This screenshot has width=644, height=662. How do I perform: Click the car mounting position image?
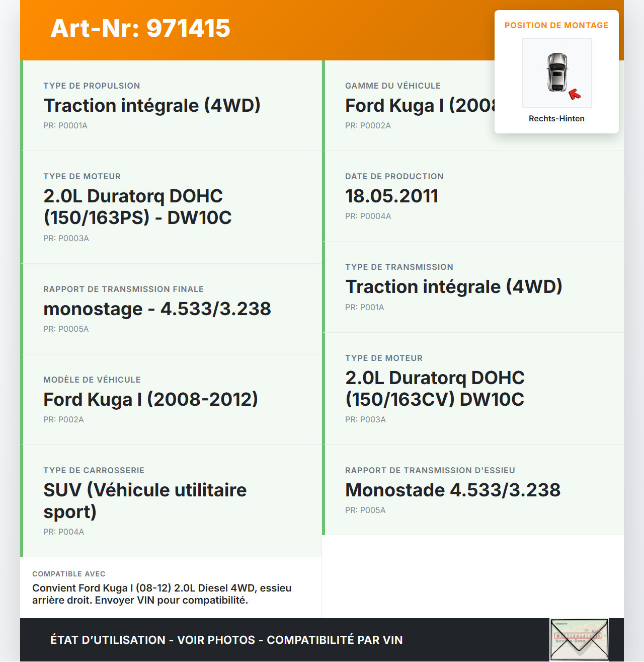click(x=556, y=73)
